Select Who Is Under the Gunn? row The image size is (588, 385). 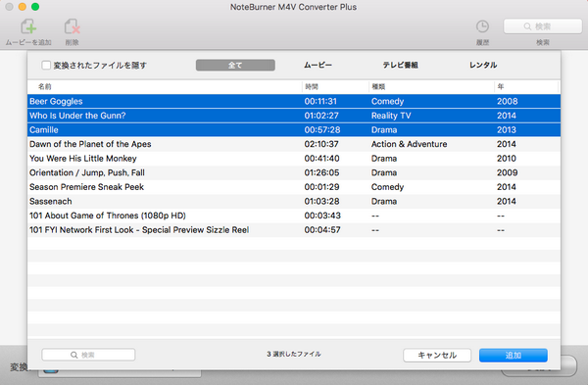tap(294, 116)
